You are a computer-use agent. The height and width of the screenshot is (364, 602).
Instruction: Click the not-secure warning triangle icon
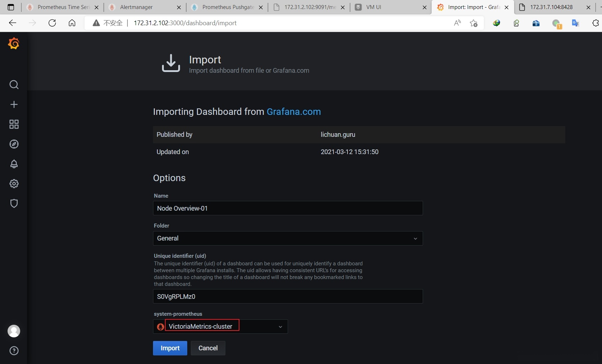[96, 23]
